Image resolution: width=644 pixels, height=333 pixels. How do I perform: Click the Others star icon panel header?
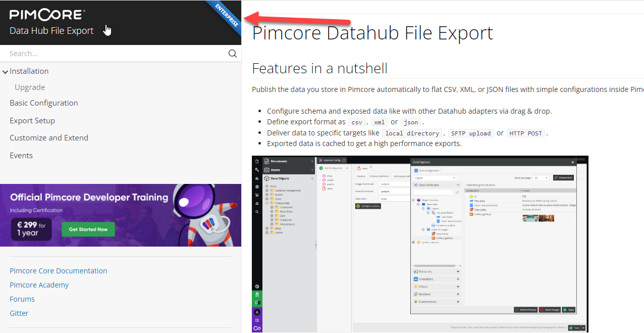pos(415,287)
